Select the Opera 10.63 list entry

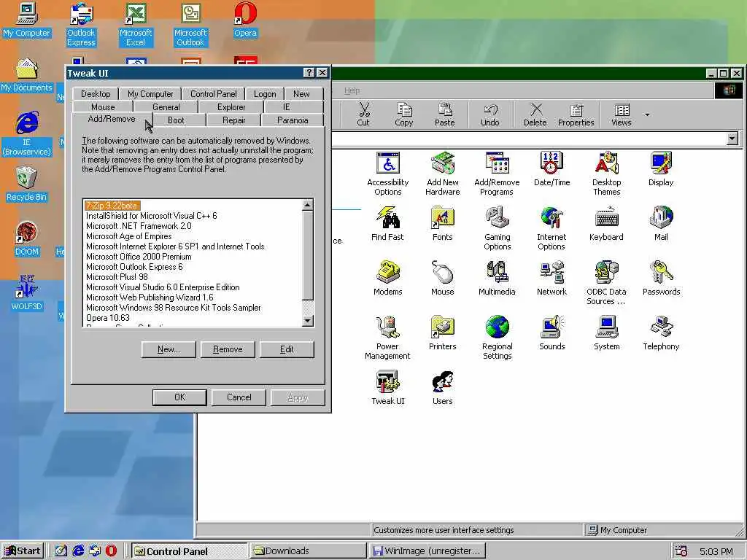click(x=108, y=318)
